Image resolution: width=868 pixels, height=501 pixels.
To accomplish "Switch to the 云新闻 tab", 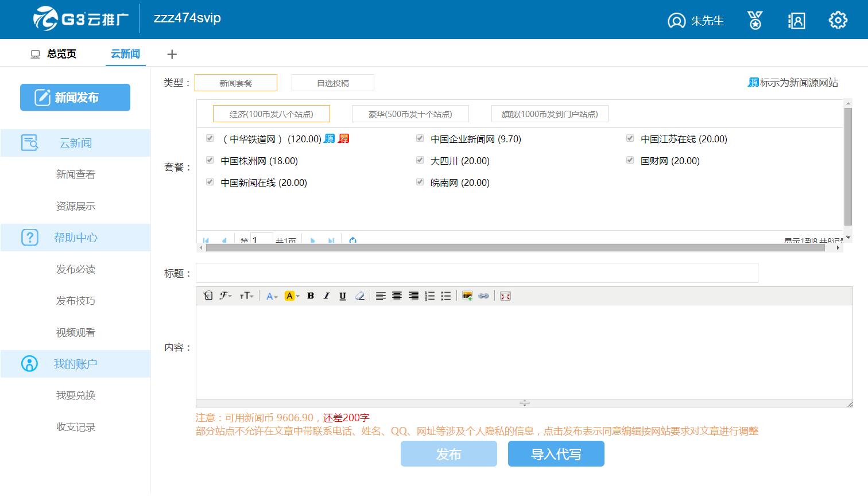I will pyautogui.click(x=125, y=53).
